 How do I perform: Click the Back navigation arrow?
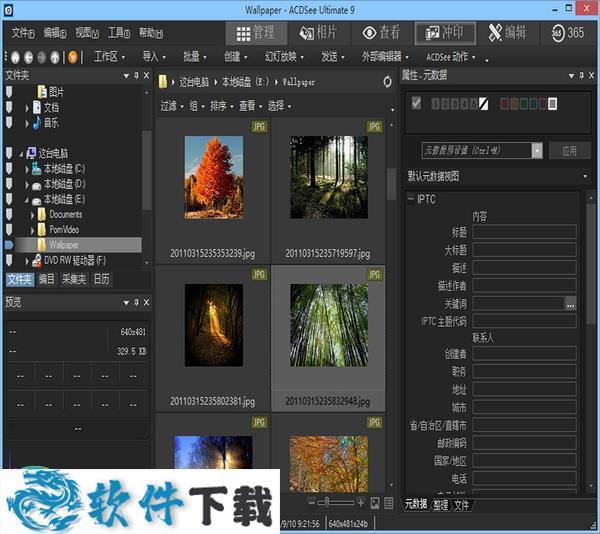click(29, 57)
